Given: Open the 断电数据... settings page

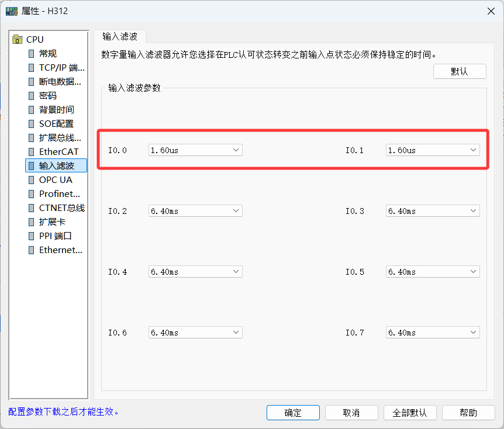Looking at the screenshot, I should click(x=60, y=82).
